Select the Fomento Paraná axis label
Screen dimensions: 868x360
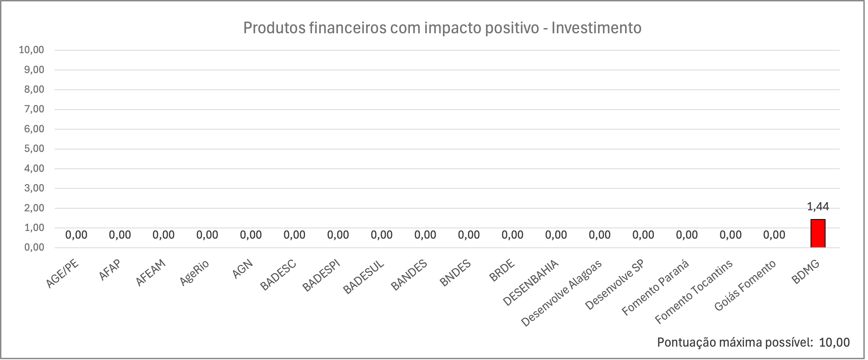click(x=655, y=288)
